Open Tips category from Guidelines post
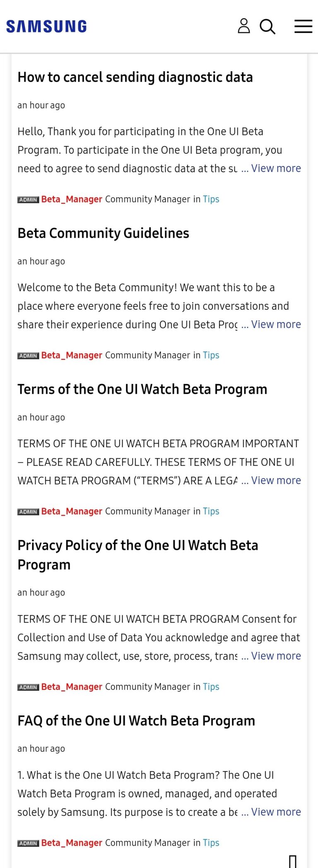 click(x=211, y=355)
